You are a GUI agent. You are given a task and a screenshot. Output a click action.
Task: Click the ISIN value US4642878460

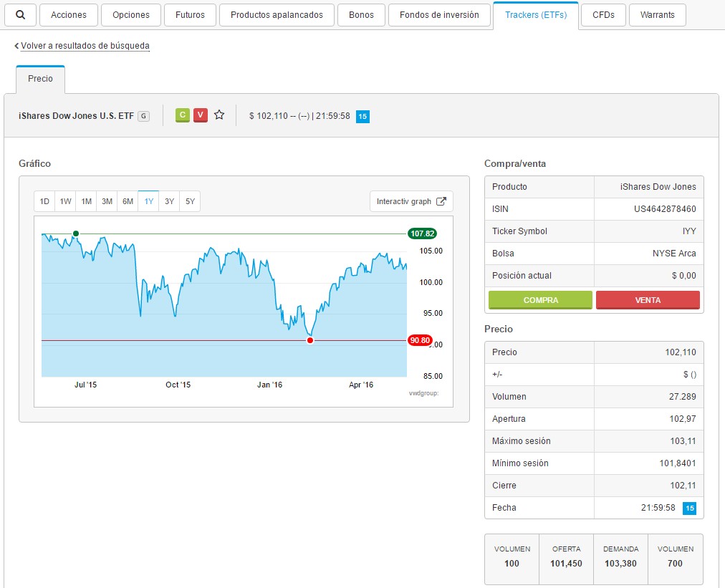click(x=665, y=209)
